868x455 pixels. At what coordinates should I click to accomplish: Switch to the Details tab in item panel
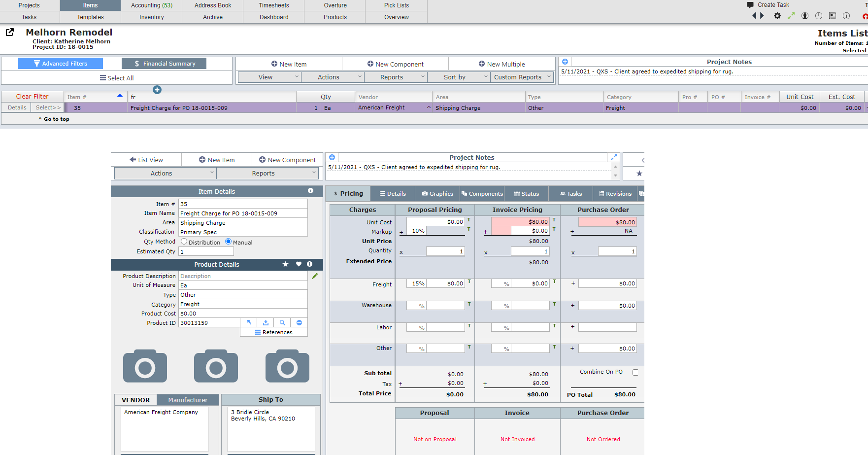tap(393, 194)
